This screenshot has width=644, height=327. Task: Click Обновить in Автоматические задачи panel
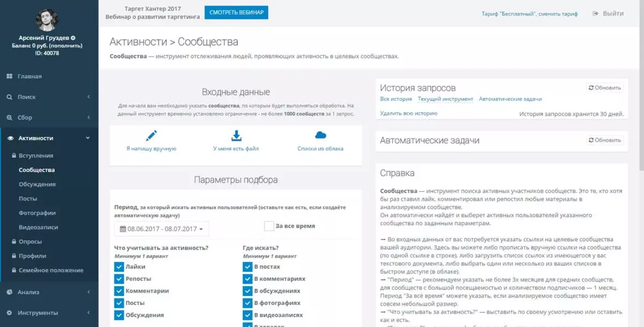point(605,140)
